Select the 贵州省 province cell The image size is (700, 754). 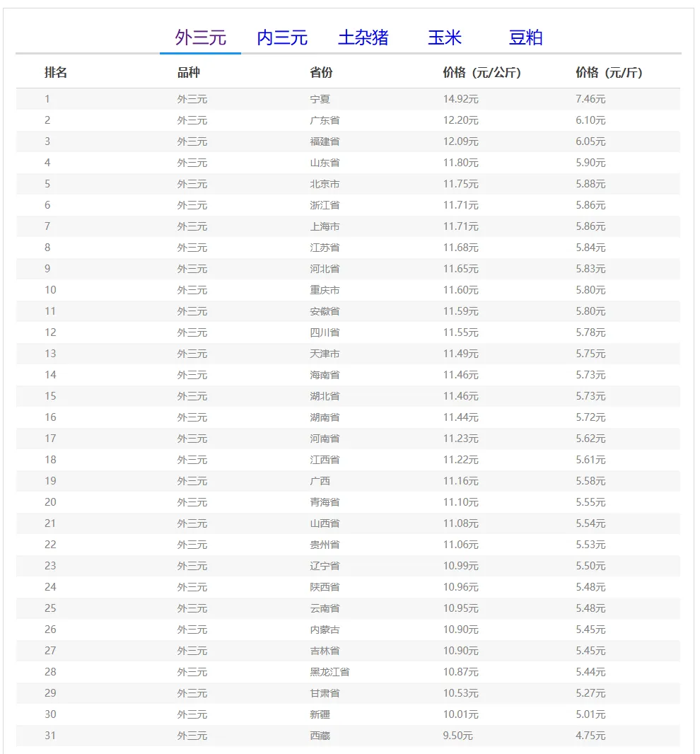tap(325, 545)
